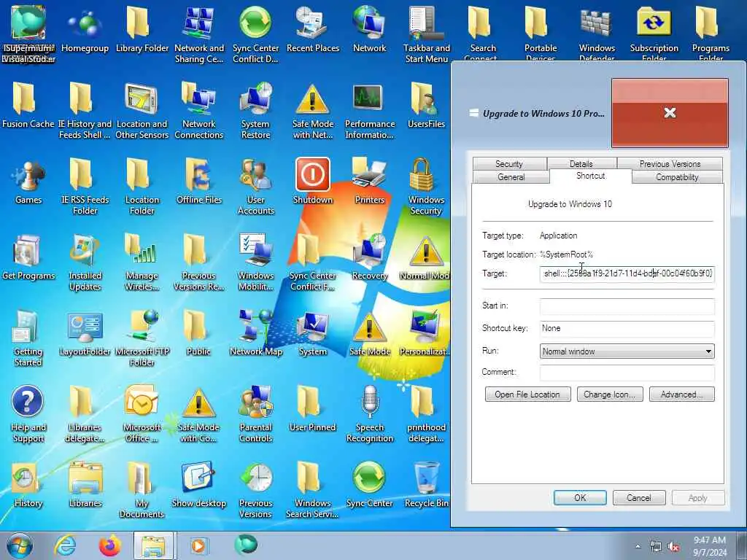Click the Target text field
747x560 pixels.
pyautogui.click(x=627, y=274)
